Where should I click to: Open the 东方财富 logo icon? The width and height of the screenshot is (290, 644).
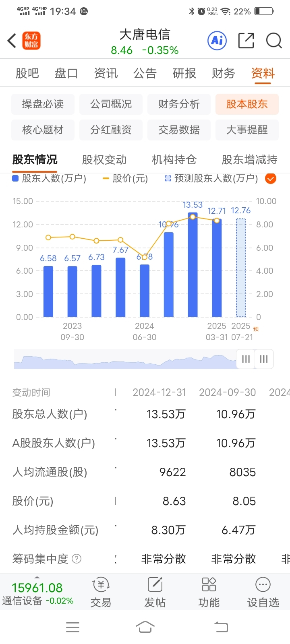point(31,41)
